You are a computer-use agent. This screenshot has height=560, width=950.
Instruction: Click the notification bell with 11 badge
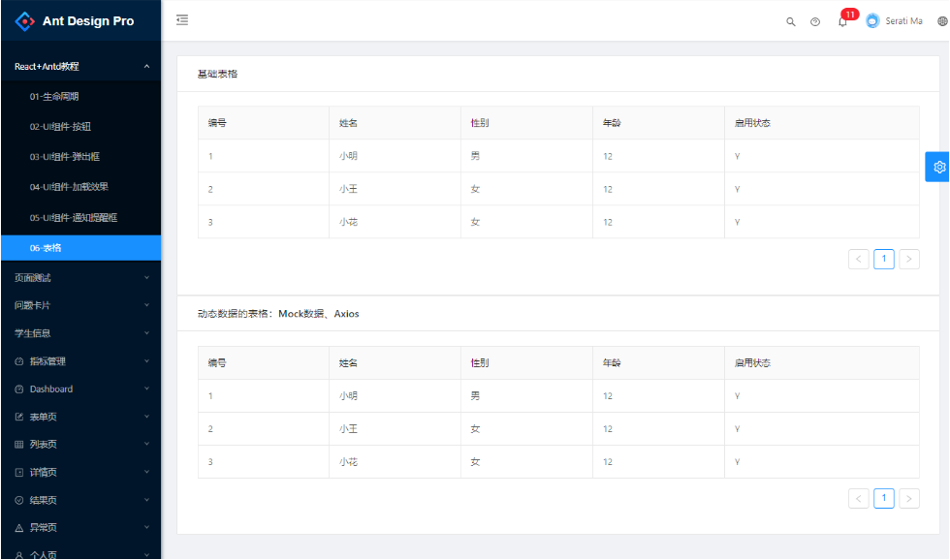[842, 20]
